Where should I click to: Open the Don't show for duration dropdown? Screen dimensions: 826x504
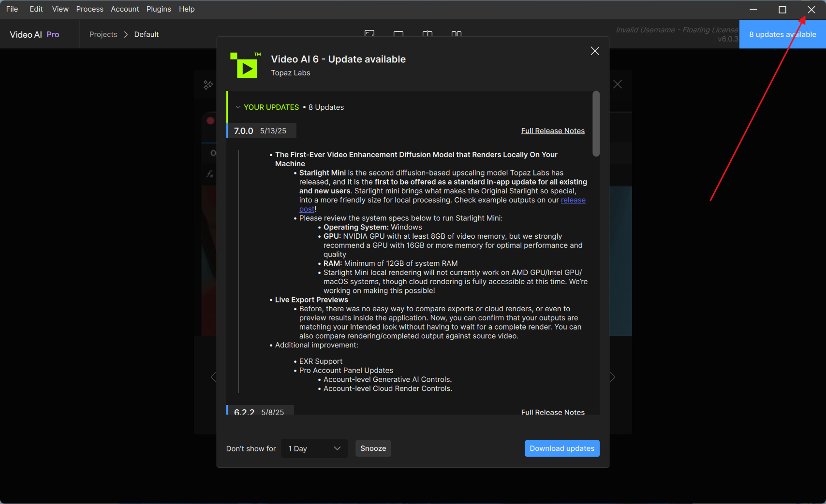(x=314, y=448)
